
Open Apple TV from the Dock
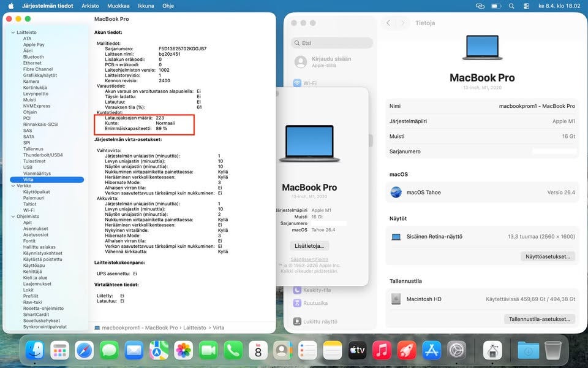357,351
